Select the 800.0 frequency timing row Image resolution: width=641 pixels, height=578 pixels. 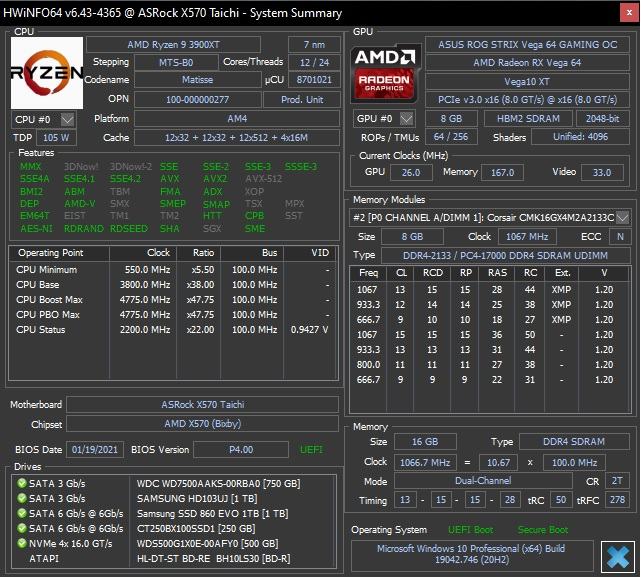[x=489, y=365]
